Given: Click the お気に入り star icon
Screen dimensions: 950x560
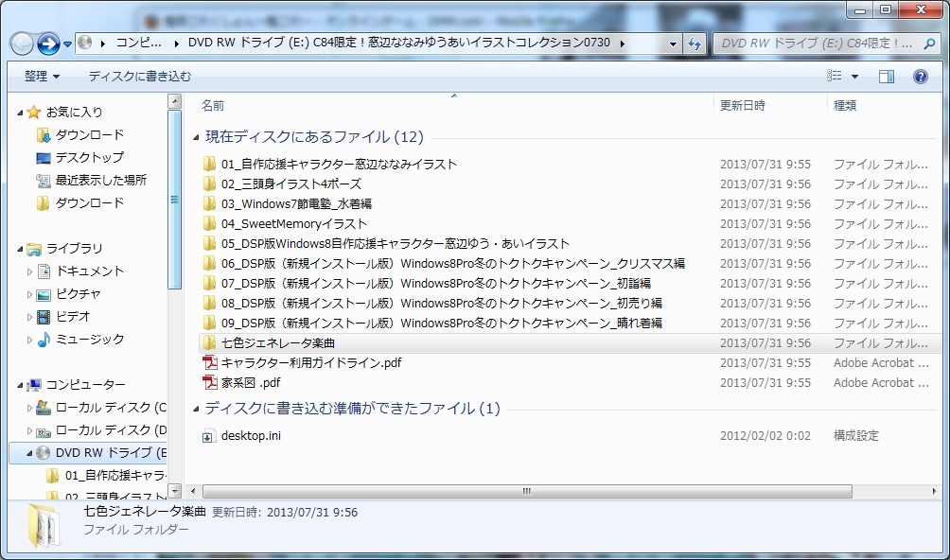Looking at the screenshot, I should tap(34, 112).
